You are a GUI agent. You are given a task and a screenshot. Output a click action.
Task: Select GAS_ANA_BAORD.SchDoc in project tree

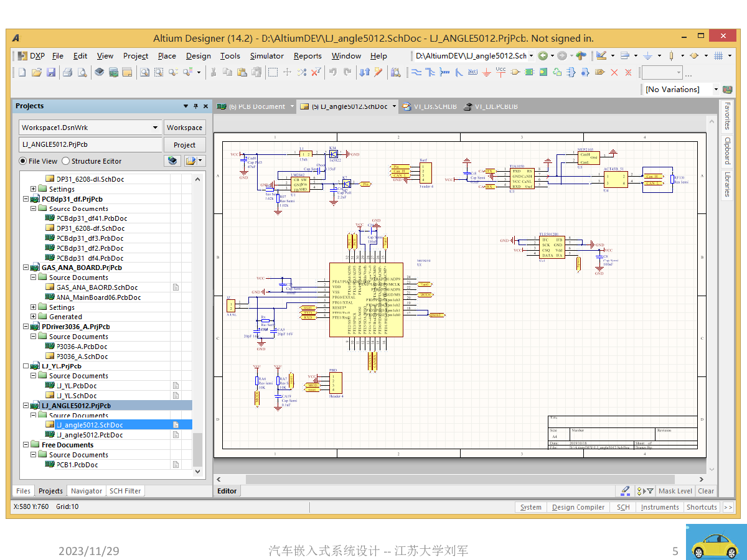[x=97, y=287]
